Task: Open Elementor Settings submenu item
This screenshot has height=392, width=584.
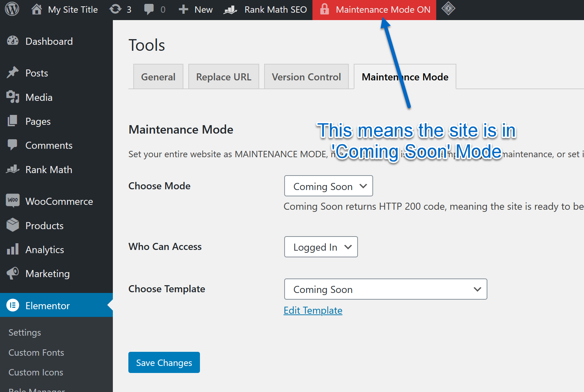Action: [x=25, y=332]
